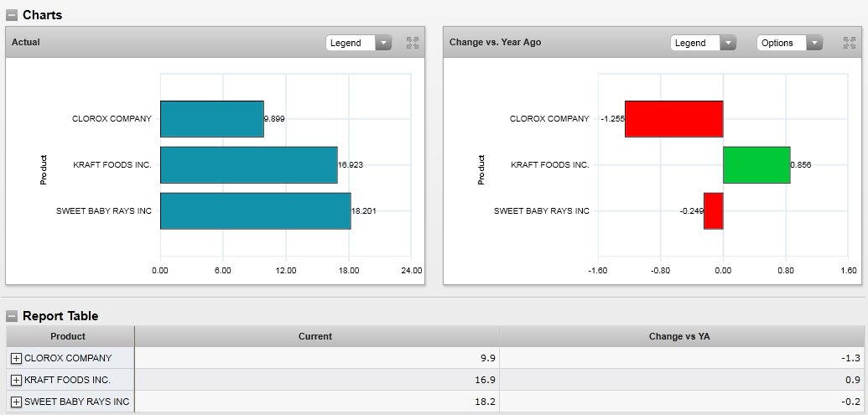Image resolution: width=868 pixels, height=415 pixels.
Task: Click the small red Sweet Baby Rays bar
Action: point(713,211)
